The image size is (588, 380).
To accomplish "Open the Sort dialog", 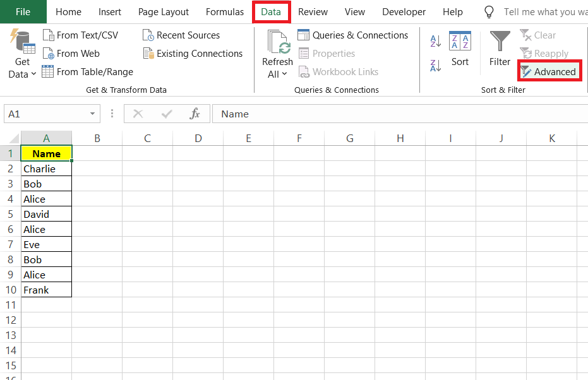I will pos(460,49).
